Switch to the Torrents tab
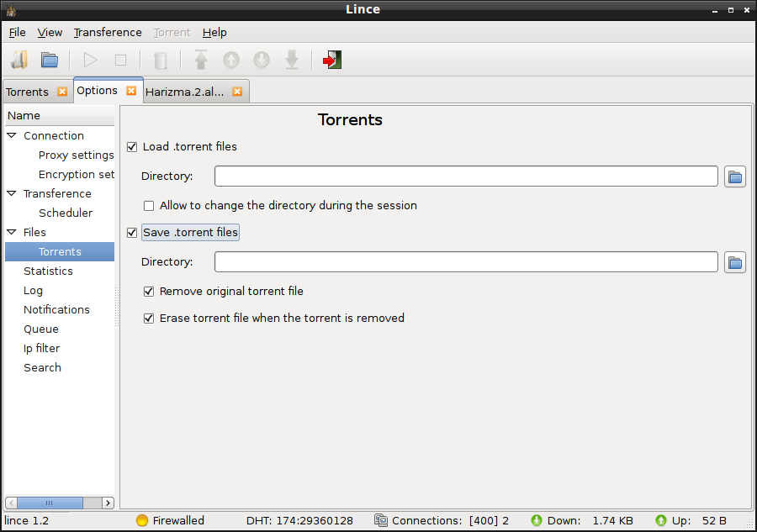The width and height of the screenshot is (757, 532). point(28,92)
